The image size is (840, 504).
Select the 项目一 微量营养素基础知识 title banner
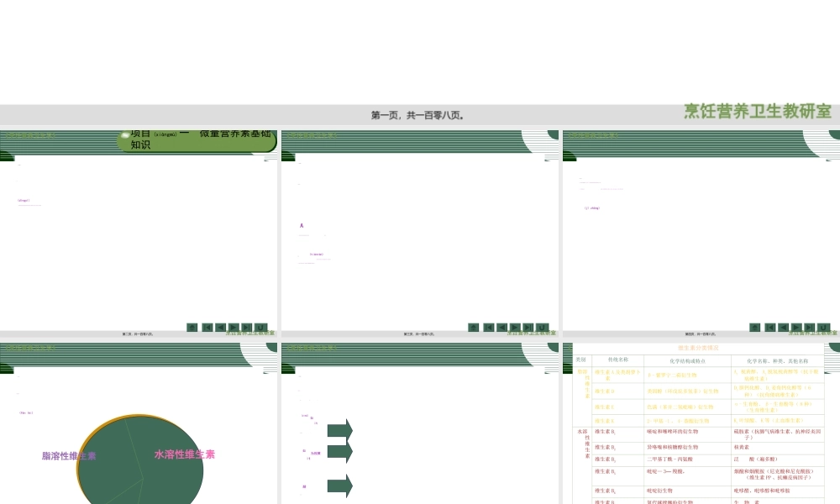point(197,139)
